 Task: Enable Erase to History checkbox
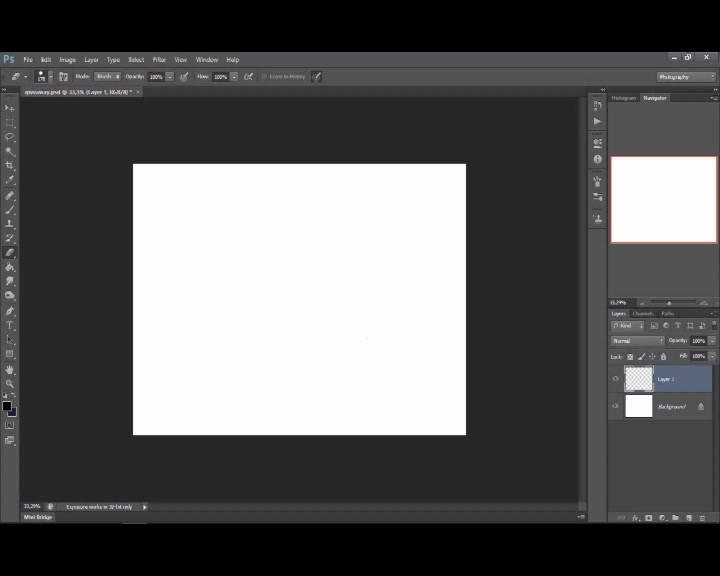[x=264, y=77]
